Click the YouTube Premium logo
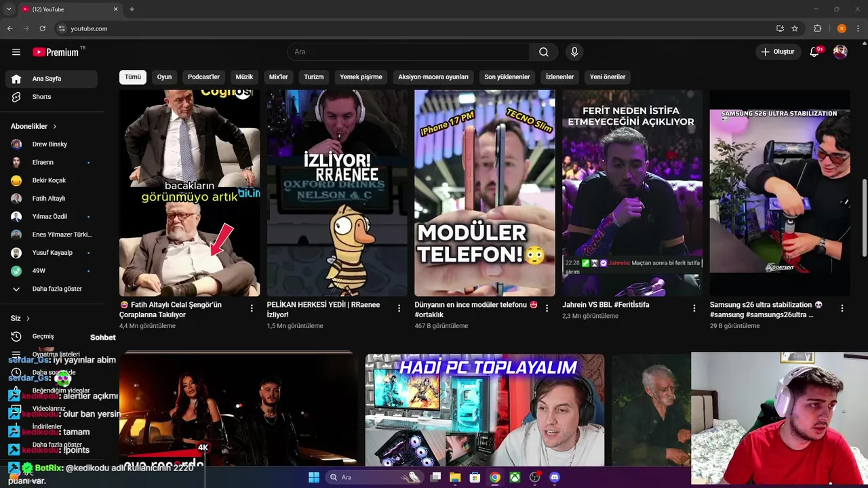The width and height of the screenshot is (868, 488). pyautogui.click(x=56, y=52)
